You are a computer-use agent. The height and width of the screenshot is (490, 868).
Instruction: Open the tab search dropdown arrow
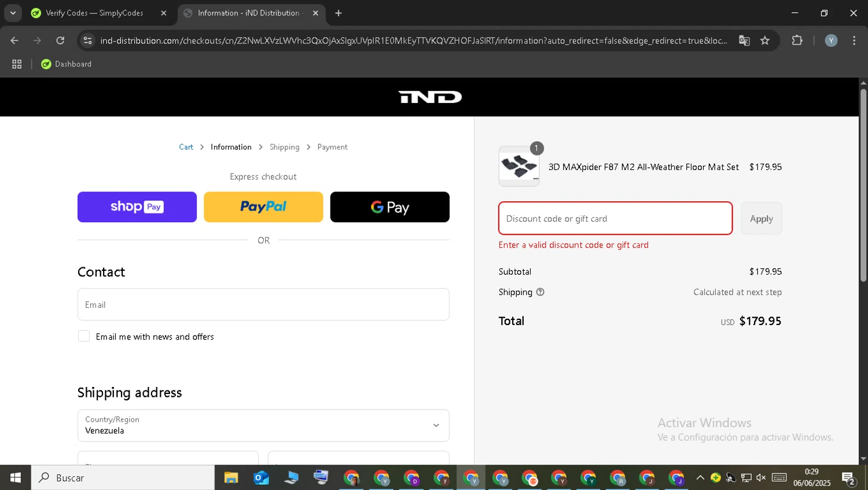pyautogui.click(x=13, y=13)
